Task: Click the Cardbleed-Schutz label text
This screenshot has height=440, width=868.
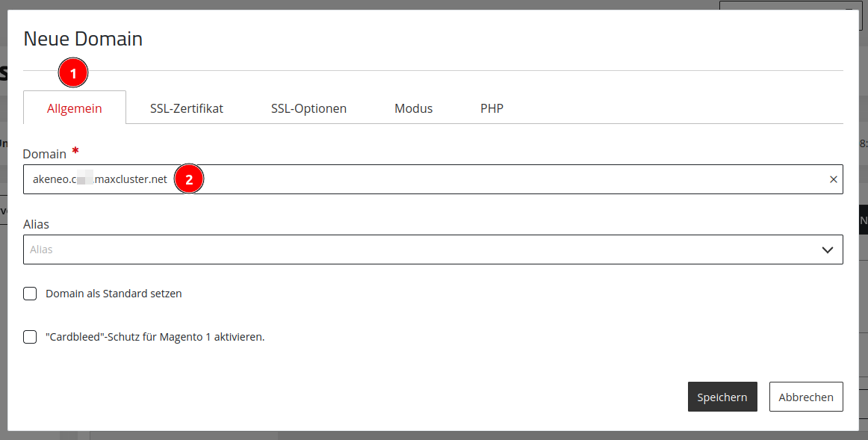Action: pyautogui.click(x=155, y=336)
